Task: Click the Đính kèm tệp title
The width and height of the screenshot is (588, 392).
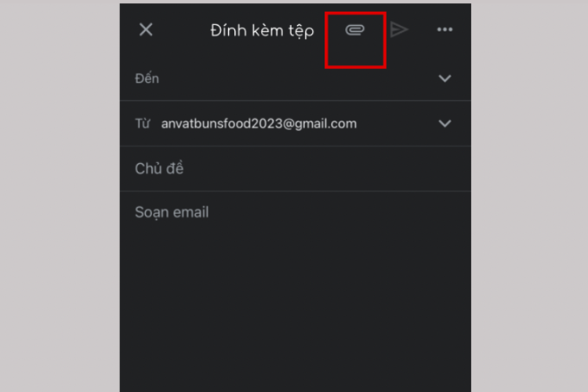Action: 262,31
